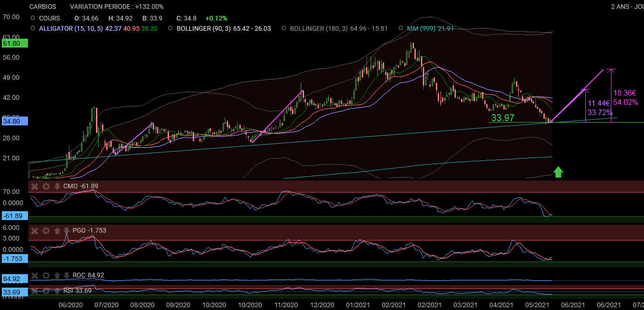The width and height of the screenshot is (644, 310).
Task: Click the 28.00 price axis label
Action: 11,138
